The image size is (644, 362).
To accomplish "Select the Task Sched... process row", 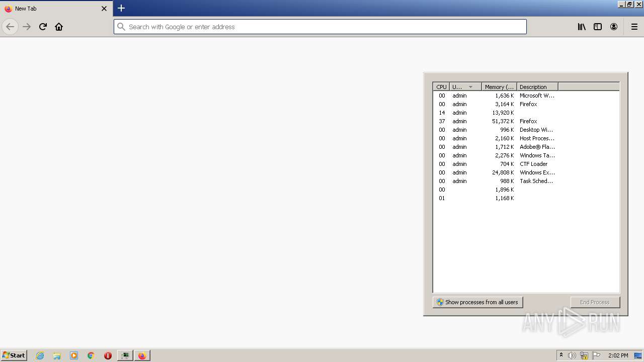I will pos(526,181).
